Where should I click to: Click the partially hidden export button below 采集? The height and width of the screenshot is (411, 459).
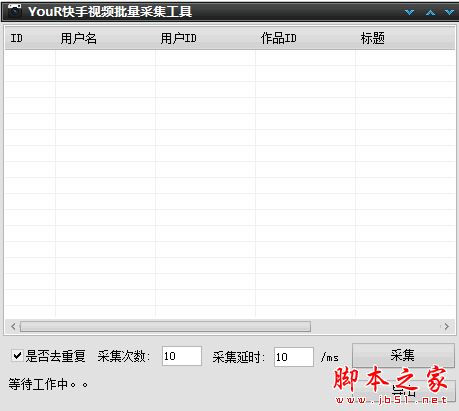click(x=403, y=391)
